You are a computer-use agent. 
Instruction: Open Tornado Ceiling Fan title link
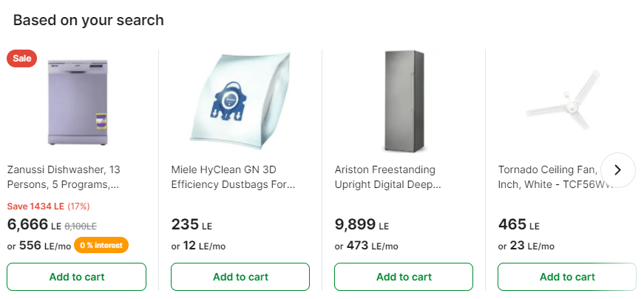547,177
